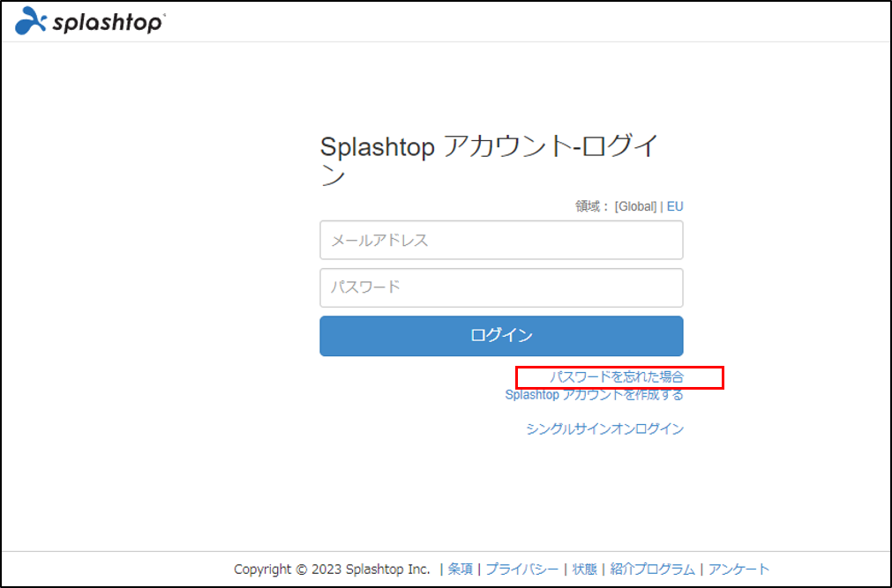Screen dimensions: 892x588
Task: Open the プライバシー footer link
Action: click(521, 569)
